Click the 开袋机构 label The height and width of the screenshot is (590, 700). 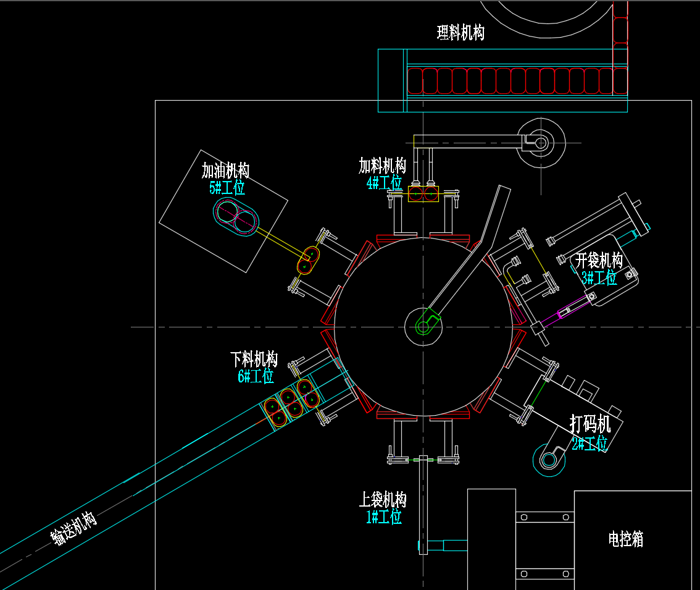point(599,259)
